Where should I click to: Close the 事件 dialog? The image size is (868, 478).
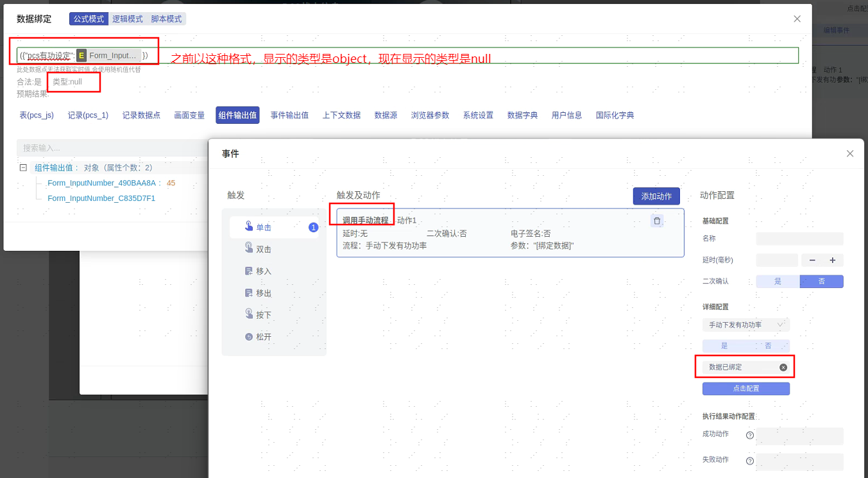tap(850, 153)
